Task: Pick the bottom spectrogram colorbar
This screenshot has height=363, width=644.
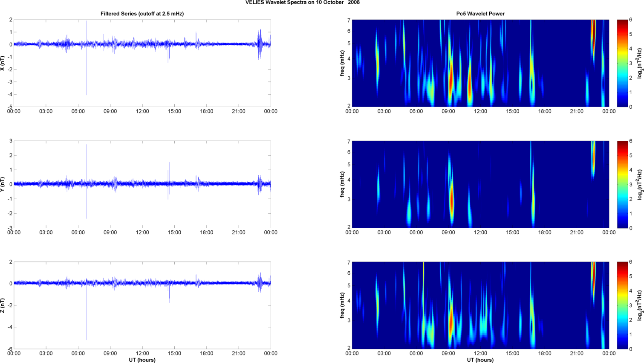Action: click(x=622, y=305)
